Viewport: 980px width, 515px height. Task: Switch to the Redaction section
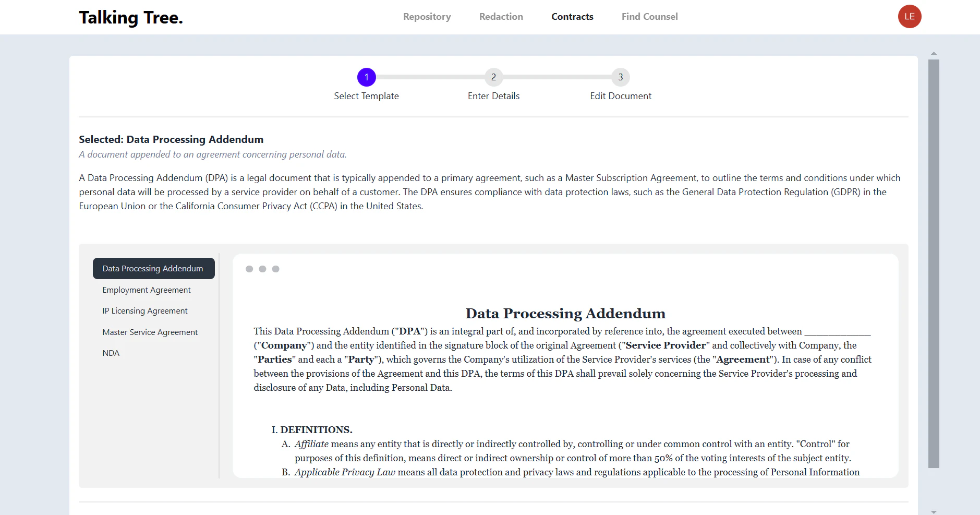tap(501, 16)
